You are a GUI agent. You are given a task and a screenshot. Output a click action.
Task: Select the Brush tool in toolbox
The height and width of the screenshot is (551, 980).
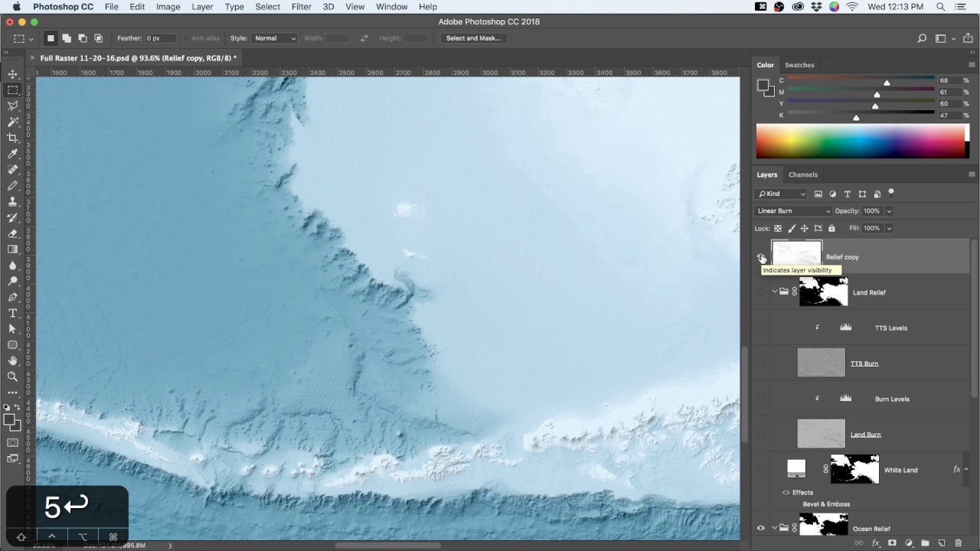12,186
